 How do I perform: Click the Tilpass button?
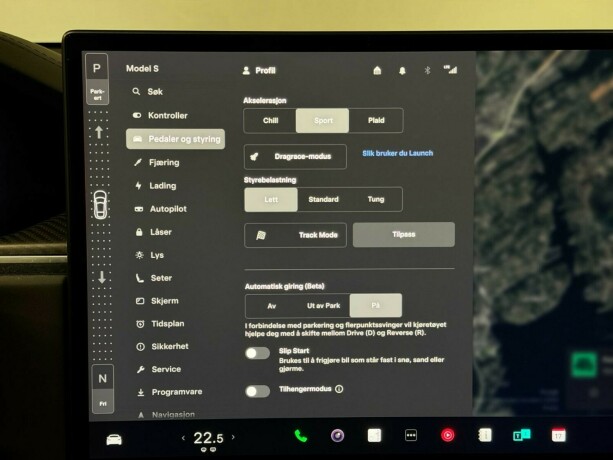click(x=403, y=234)
